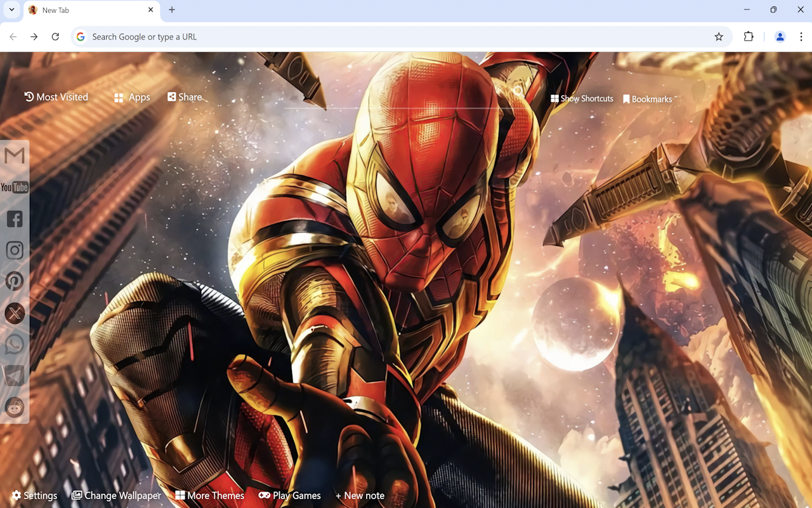Open Gmail from the sidebar
This screenshot has width=812, height=508.
(x=15, y=156)
